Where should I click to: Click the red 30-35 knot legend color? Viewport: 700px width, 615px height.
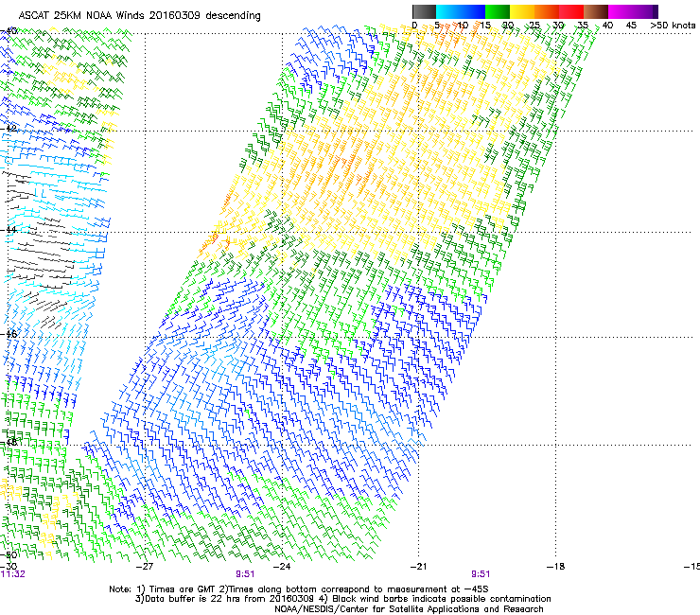click(x=571, y=11)
